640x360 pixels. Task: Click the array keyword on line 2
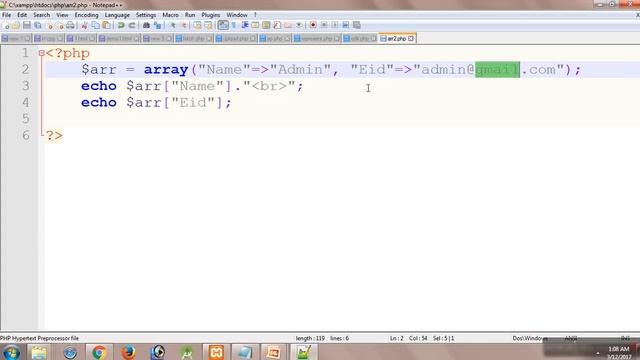[x=166, y=70]
